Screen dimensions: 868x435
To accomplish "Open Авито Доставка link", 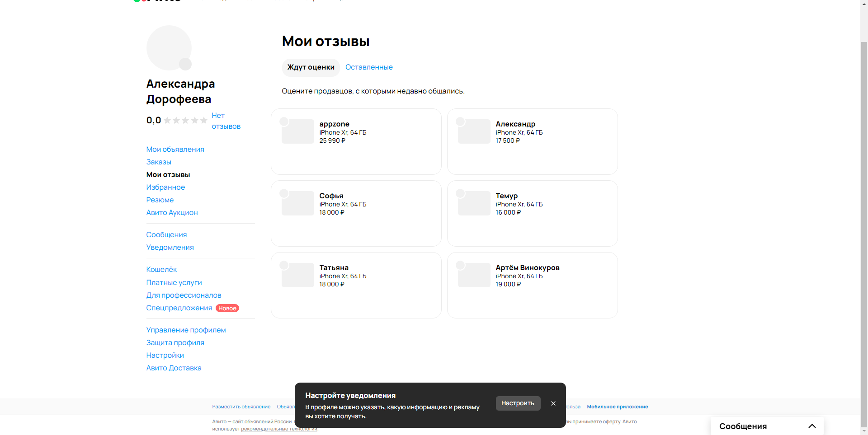I will click(174, 368).
